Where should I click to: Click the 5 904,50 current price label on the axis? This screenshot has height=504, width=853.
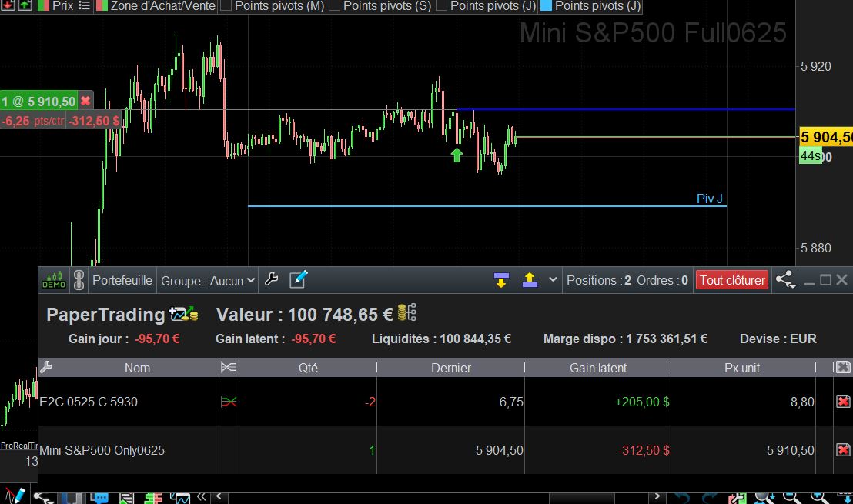click(x=826, y=137)
